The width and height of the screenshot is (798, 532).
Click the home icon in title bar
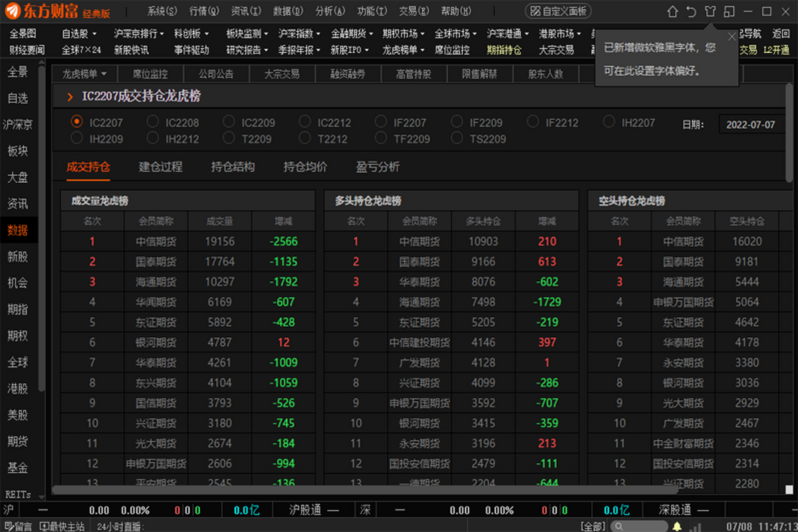672,12
